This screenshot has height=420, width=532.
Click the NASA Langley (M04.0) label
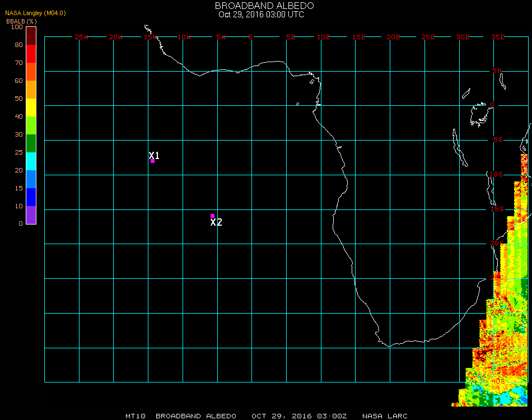pyautogui.click(x=35, y=13)
